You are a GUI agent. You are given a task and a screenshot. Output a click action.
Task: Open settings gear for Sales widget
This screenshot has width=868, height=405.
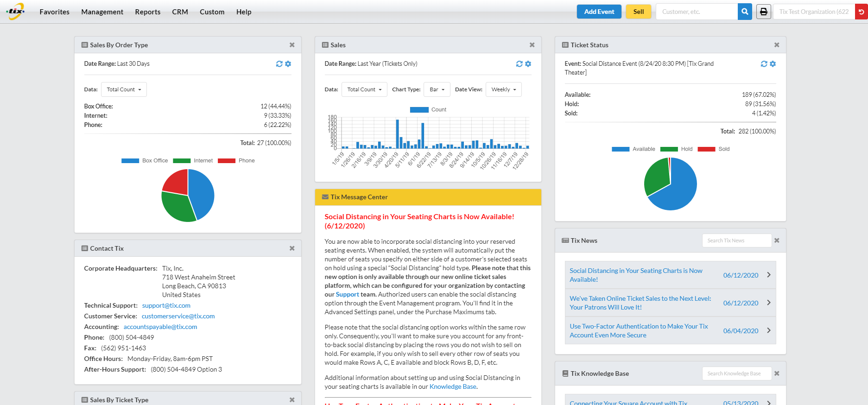click(x=528, y=64)
